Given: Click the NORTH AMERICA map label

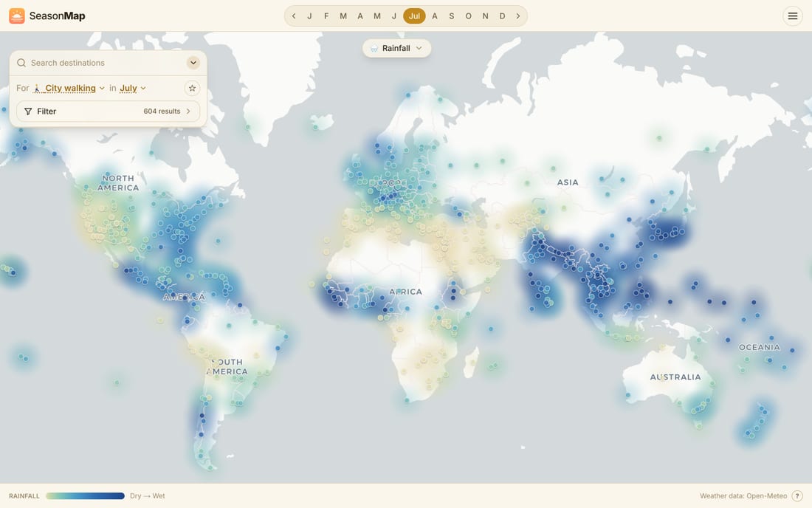Looking at the screenshot, I should point(118,183).
